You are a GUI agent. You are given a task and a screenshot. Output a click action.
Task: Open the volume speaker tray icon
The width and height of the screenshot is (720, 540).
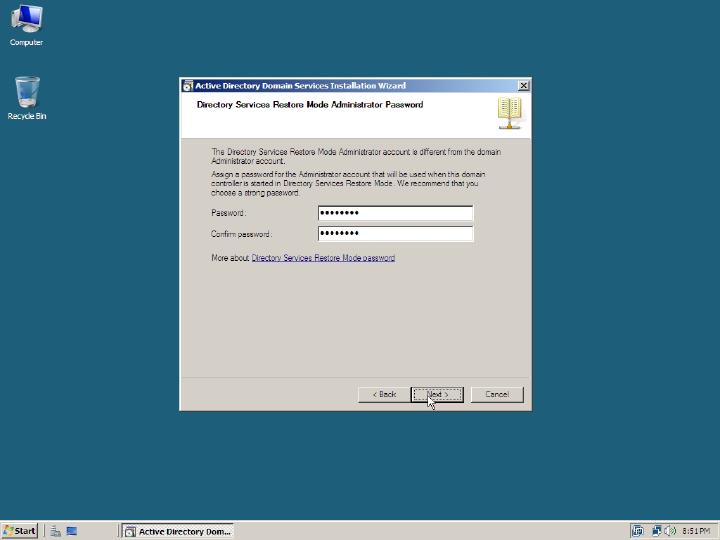tap(670, 531)
